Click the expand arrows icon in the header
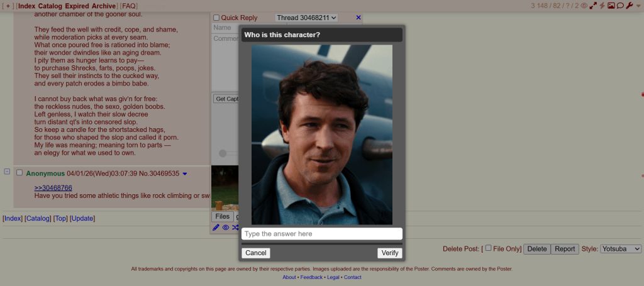The height and width of the screenshot is (286, 644). [x=593, y=6]
